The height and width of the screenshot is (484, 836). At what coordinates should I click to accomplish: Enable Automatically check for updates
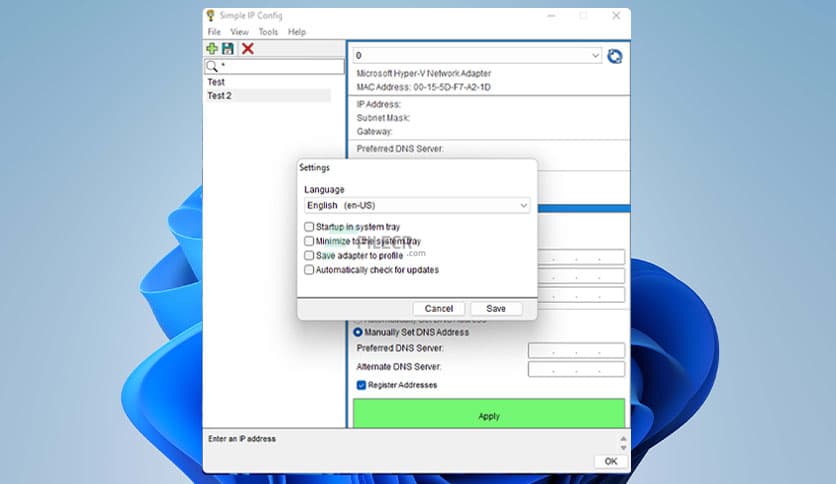(309, 270)
